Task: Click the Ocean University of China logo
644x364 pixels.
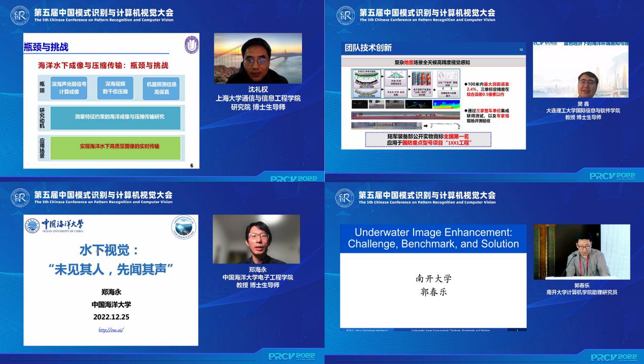Action: pos(55,225)
